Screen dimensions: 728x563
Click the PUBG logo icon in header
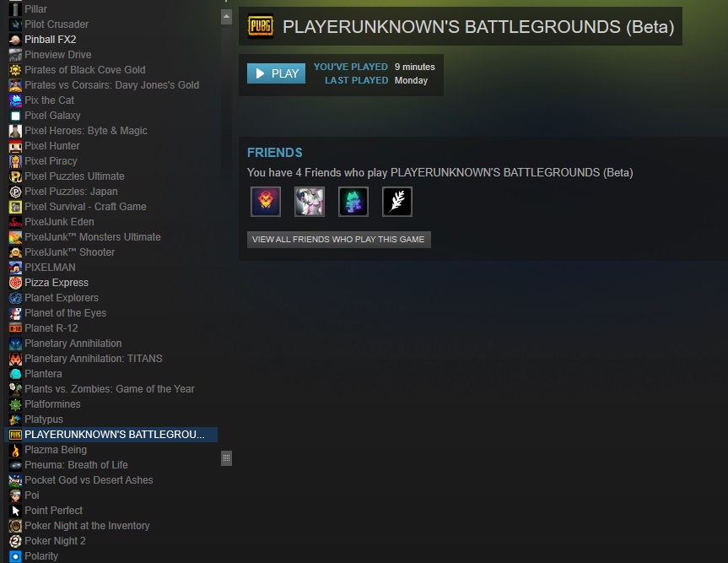pyautogui.click(x=261, y=26)
